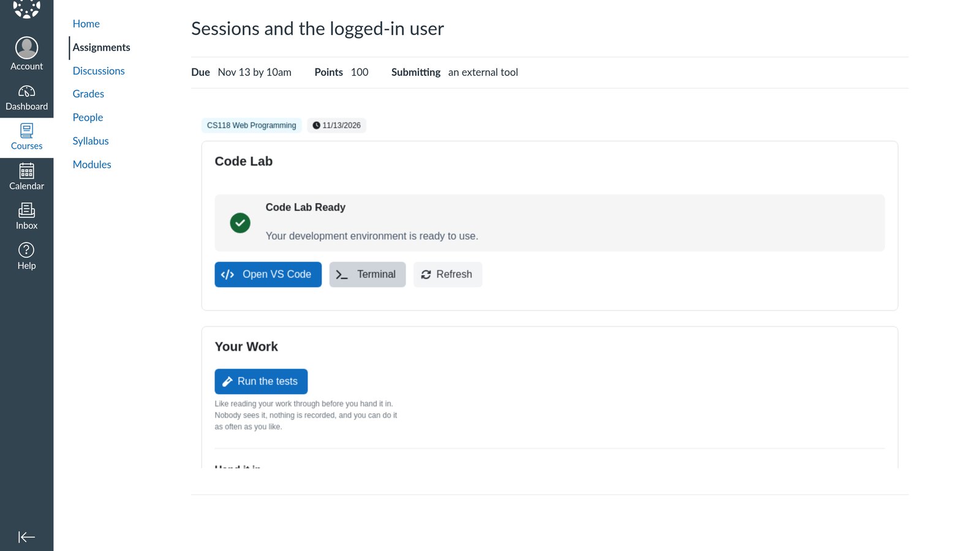980x551 pixels.
Task: Open Discussions in course navigation
Action: pyautogui.click(x=99, y=71)
